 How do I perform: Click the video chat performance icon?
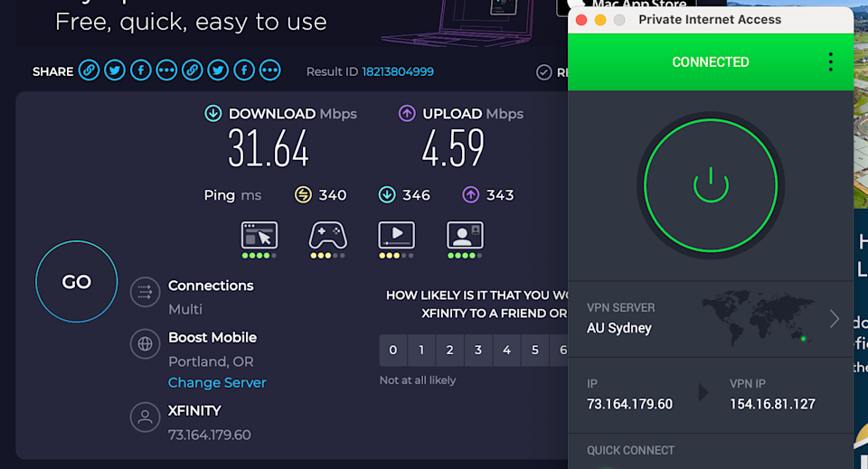[x=465, y=235]
